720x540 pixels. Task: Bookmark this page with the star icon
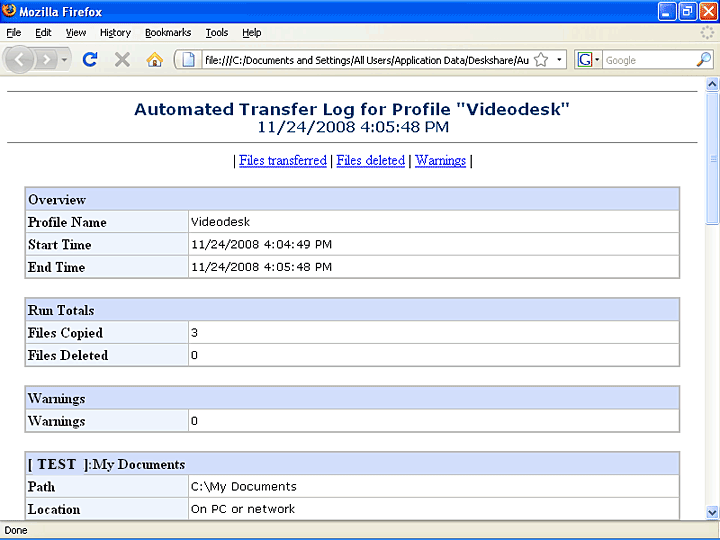coord(541,60)
